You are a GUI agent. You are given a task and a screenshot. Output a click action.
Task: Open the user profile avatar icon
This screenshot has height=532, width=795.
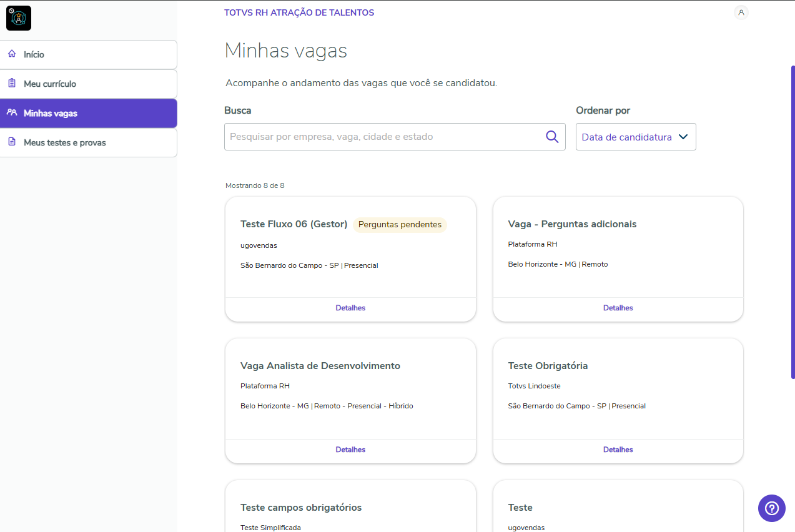tap(741, 12)
